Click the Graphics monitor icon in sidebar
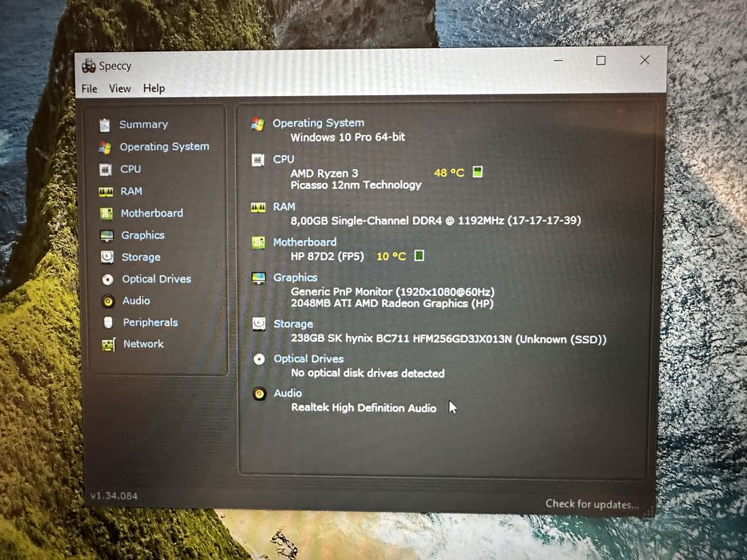This screenshot has width=747, height=560. [x=106, y=235]
